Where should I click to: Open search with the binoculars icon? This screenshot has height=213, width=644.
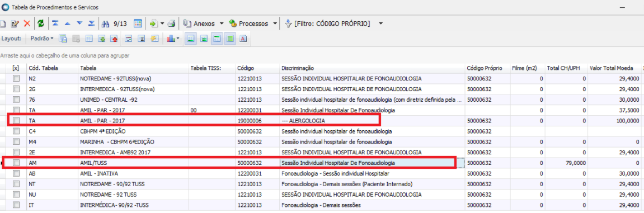[106, 24]
